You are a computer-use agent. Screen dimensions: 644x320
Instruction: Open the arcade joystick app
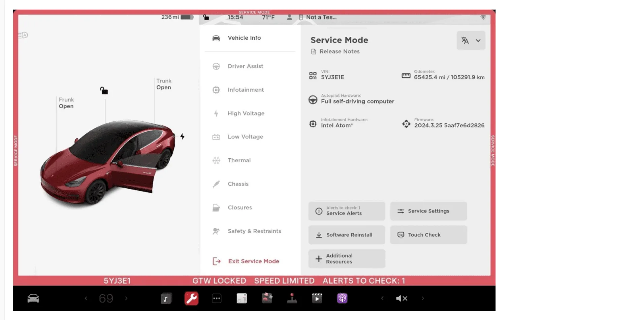tap(292, 298)
